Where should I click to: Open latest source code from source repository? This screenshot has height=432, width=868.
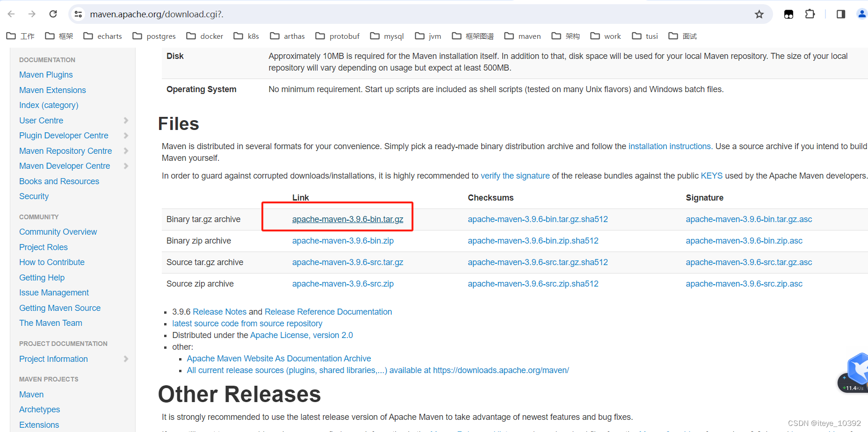coord(247,324)
